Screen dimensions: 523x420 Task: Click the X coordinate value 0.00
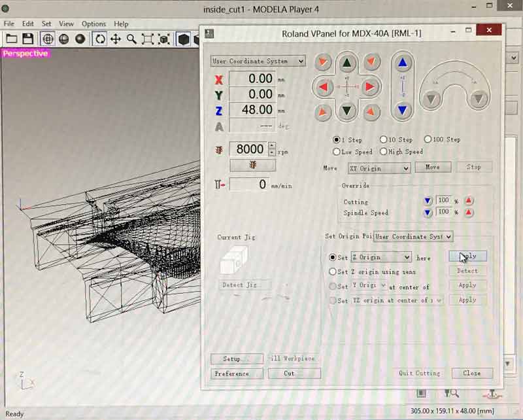[252, 79]
